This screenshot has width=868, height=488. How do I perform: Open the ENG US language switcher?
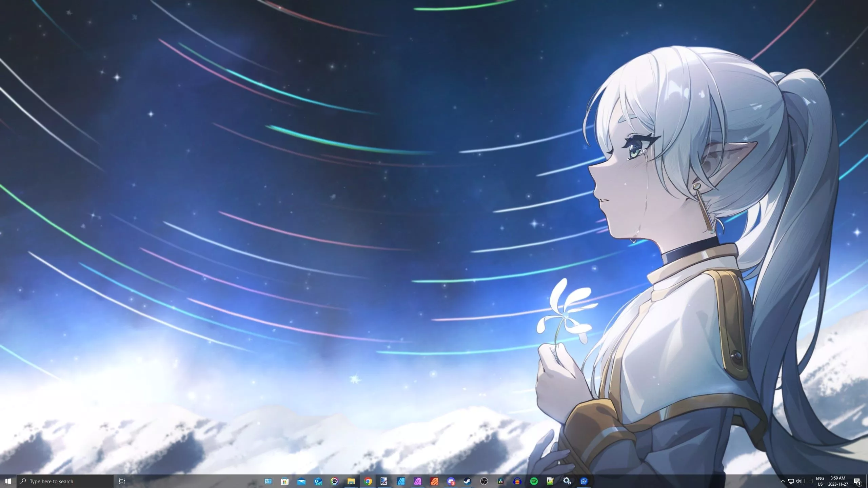820,481
